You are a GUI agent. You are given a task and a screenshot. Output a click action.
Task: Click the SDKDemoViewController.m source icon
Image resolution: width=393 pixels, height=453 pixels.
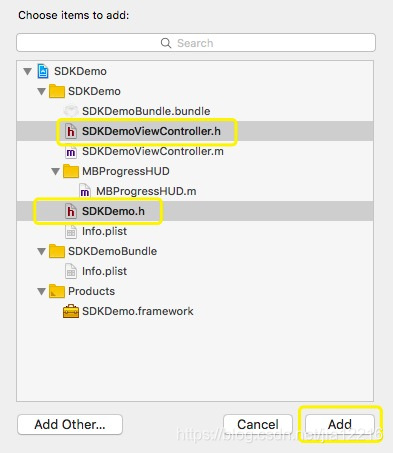71,151
